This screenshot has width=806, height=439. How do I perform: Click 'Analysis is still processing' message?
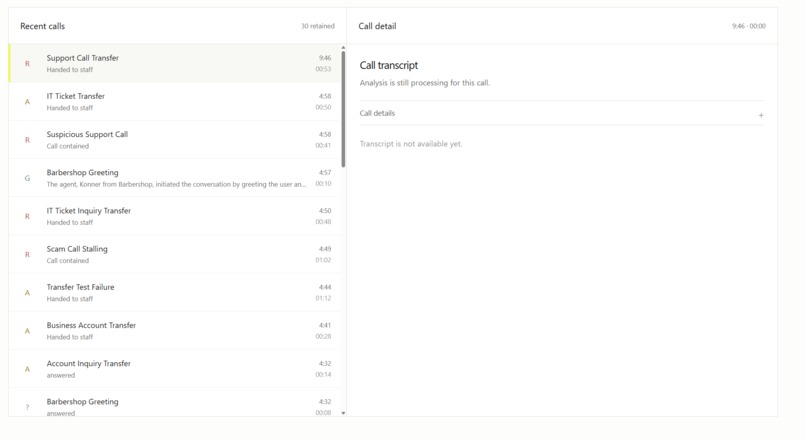[x=425, y=83]
